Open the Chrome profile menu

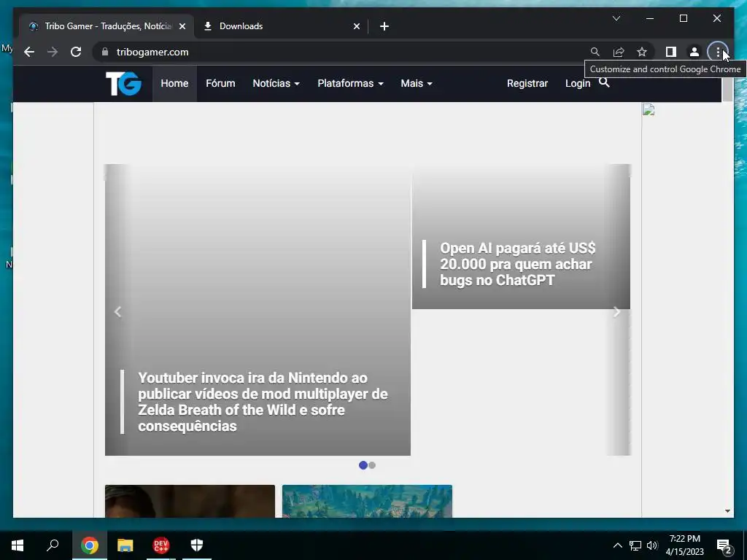pos(694,52)
